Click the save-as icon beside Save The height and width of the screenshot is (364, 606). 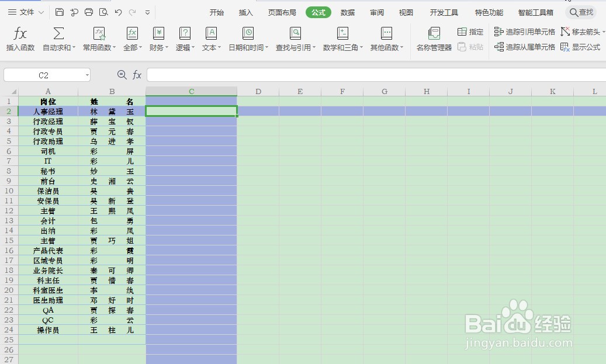74,12
